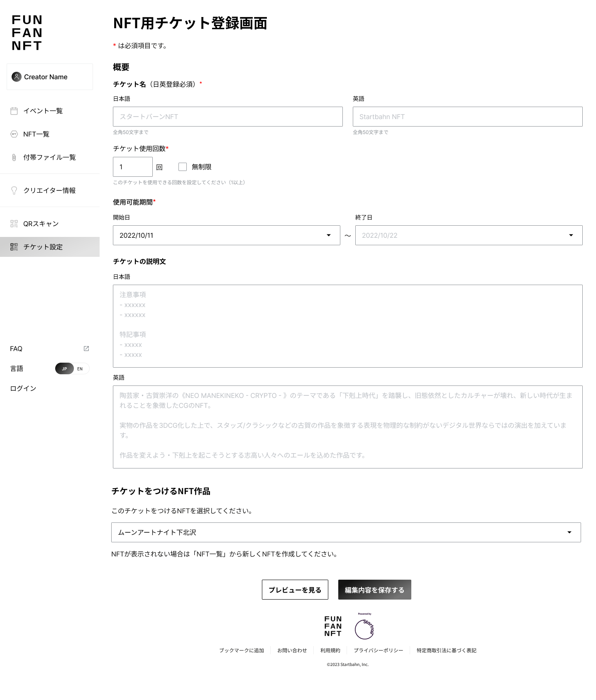
Task: Click the external link icon next to FAQ
Action: pyautogui.click(x=86, y=349)
